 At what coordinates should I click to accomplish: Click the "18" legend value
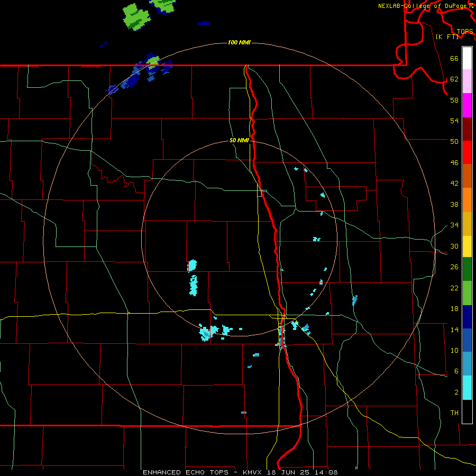tap(454, 309)
